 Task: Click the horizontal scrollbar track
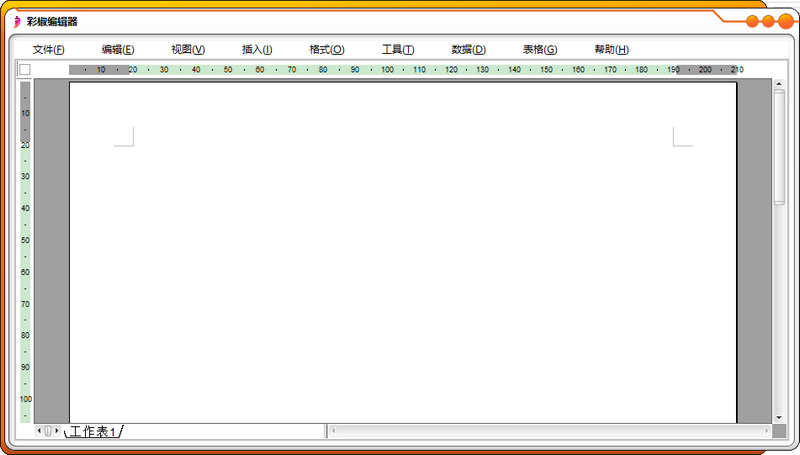550,431
